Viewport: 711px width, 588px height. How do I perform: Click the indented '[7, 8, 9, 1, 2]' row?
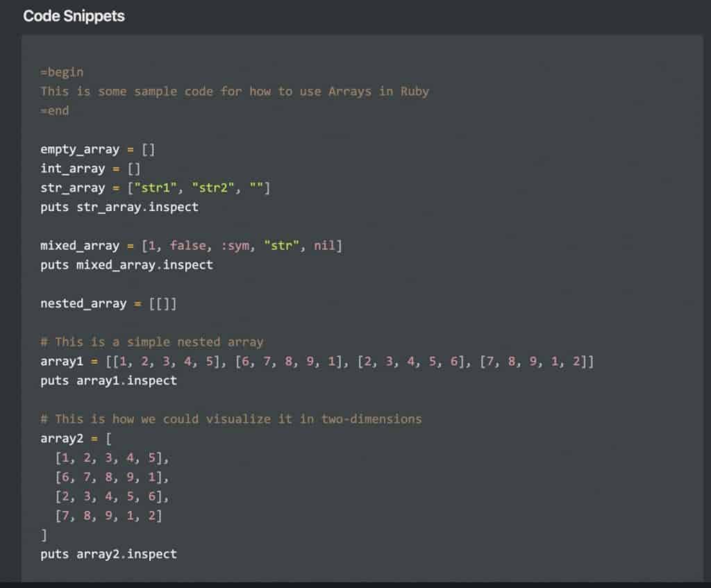108,516
